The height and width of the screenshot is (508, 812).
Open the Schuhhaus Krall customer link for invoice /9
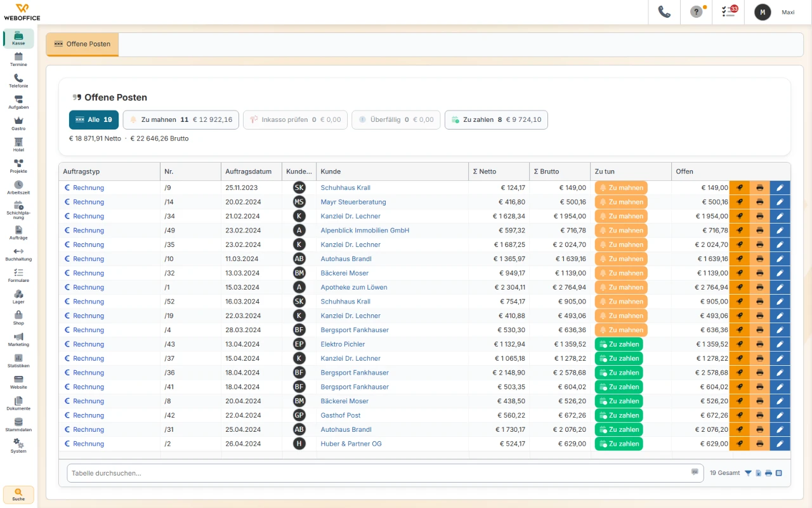click(346, 188)
